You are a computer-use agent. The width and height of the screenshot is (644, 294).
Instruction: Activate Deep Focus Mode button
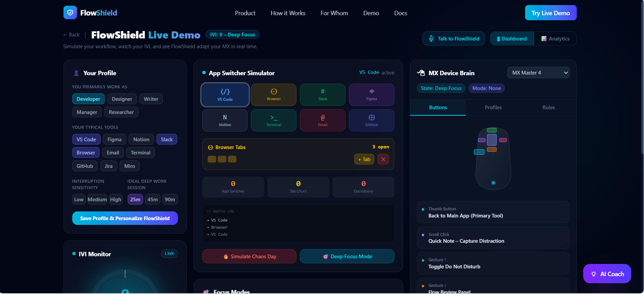pos(347,256)
